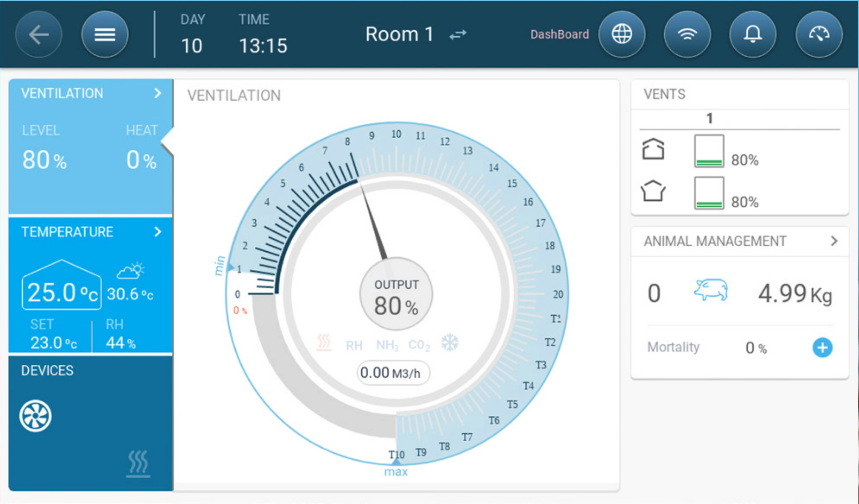Click the DashBoard label

click(x=559, y=34)
